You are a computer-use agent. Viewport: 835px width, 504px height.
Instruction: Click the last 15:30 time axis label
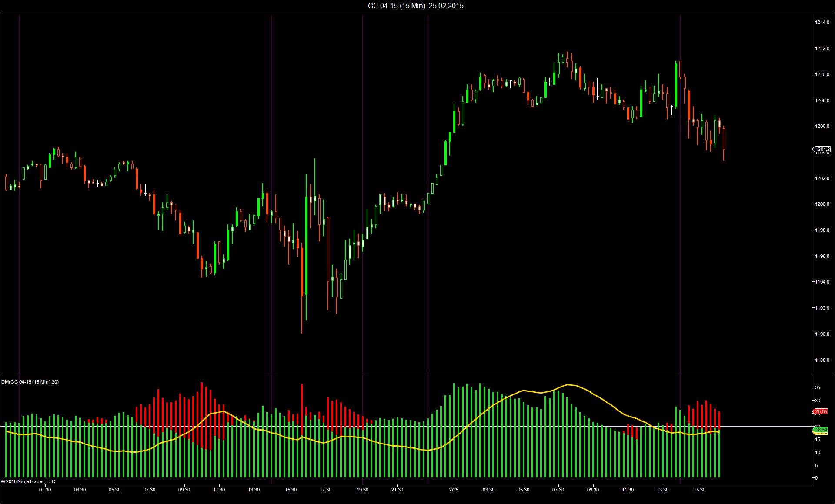(700, 490)
